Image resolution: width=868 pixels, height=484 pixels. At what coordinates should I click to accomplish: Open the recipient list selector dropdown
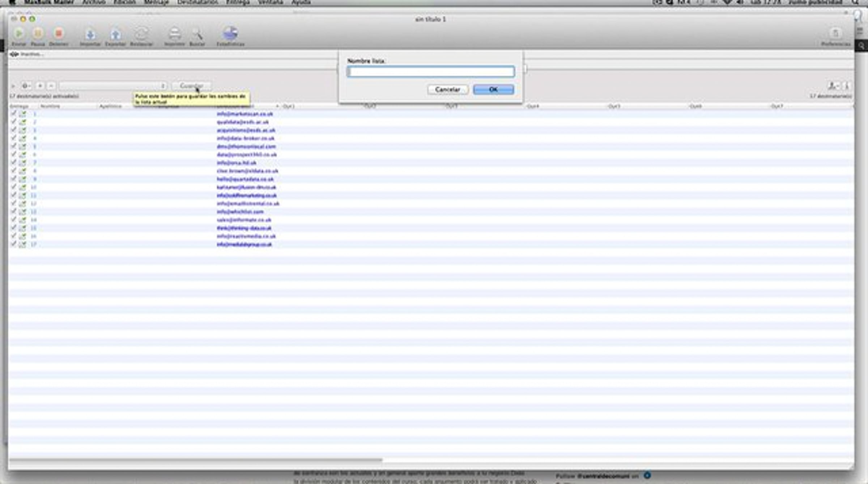[x=113, y=86]
